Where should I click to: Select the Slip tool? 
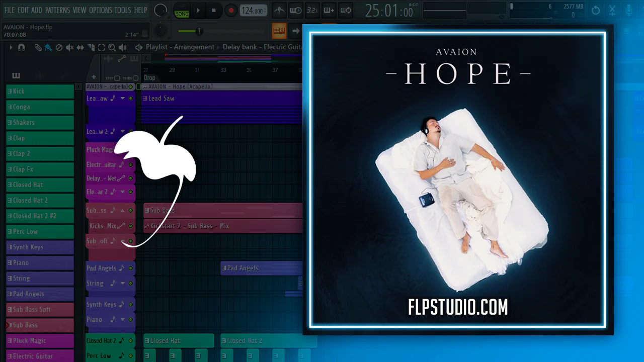[80, 47]
